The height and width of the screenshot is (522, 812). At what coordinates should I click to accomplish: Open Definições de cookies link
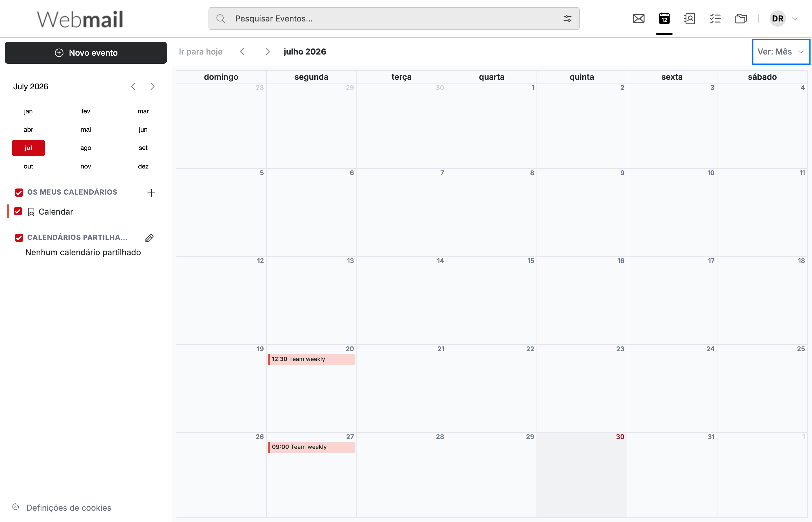68,507
